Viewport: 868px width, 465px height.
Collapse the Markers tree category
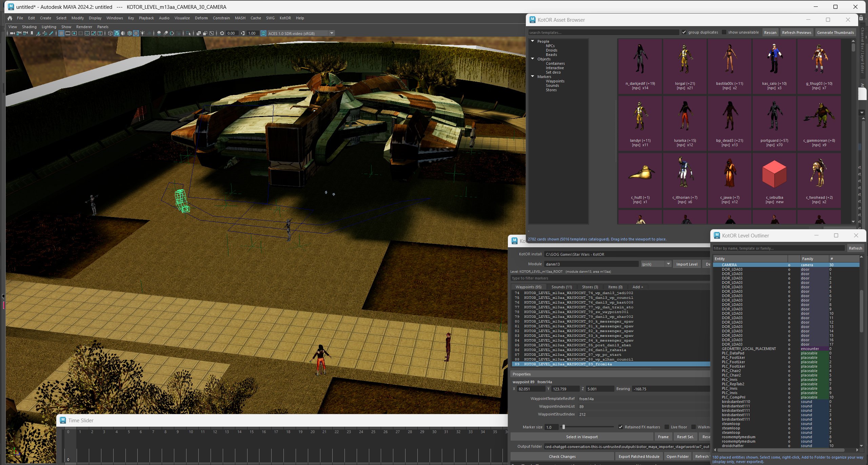pyautogui.click(x=533, y=76)
